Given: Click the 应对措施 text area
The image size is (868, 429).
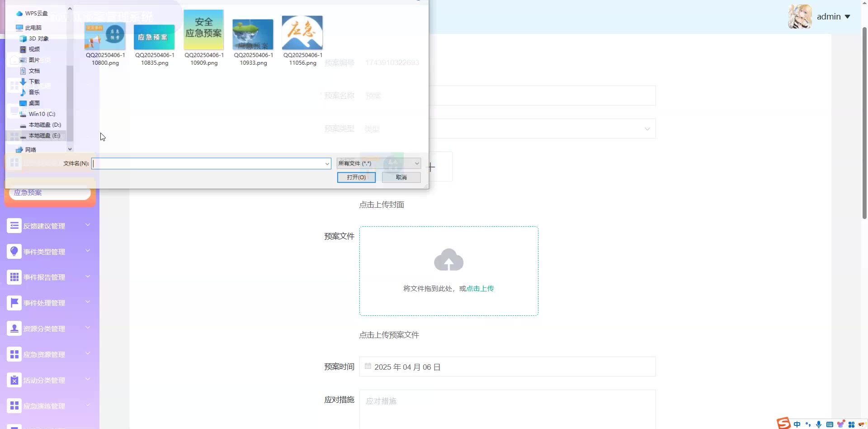Looking at the screenshot, I should 507,409.
